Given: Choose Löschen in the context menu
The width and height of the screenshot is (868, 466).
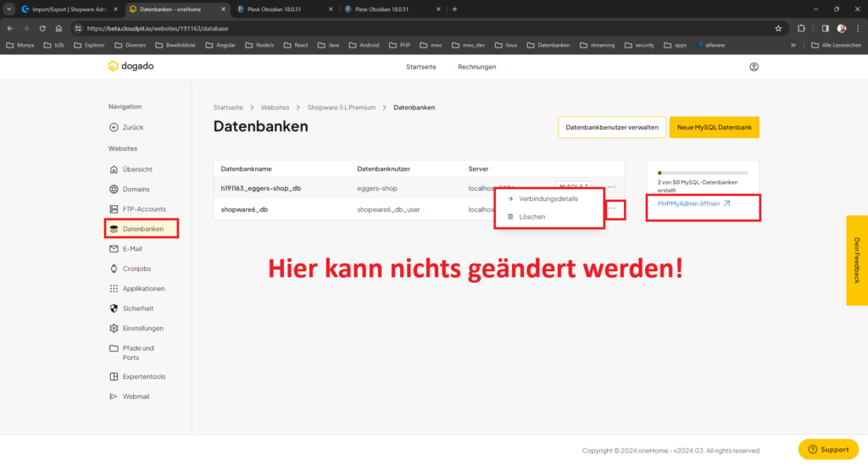Looking at the screenshot, I should [531, 217].
